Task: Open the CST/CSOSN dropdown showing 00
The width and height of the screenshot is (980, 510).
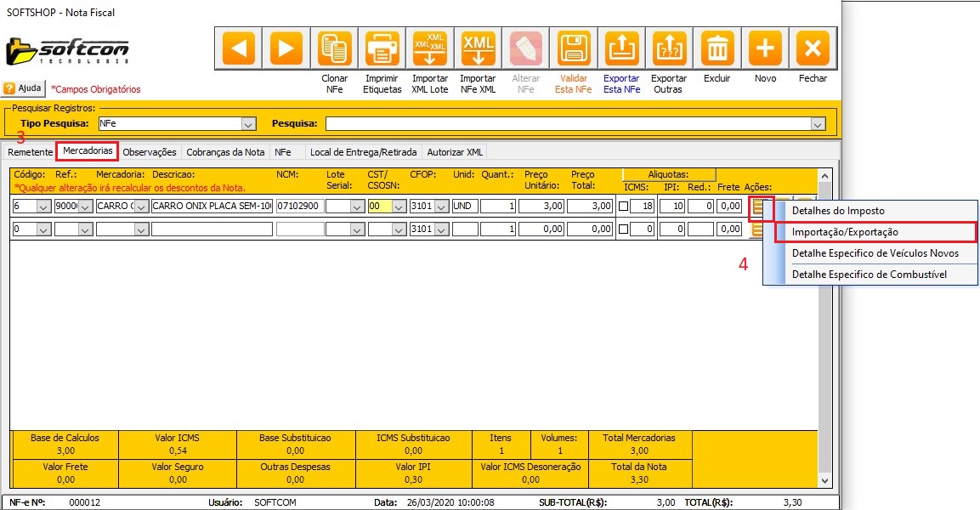Action: [398, 206]
